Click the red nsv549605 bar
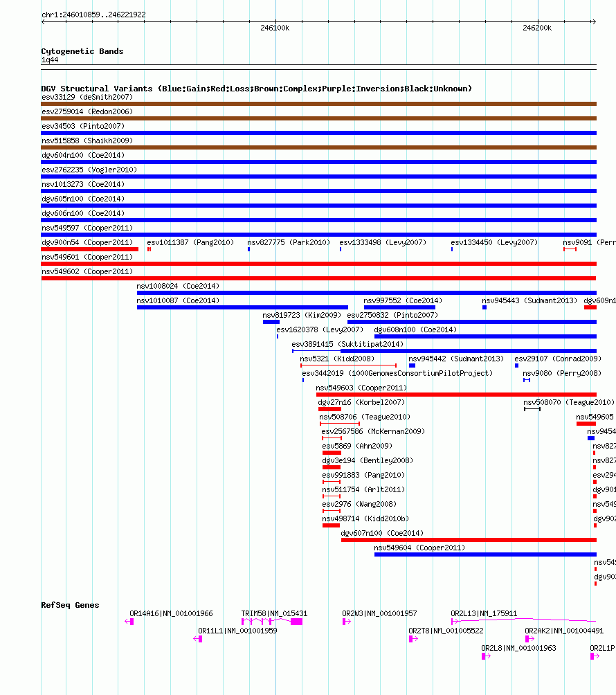 click(586, 424)
